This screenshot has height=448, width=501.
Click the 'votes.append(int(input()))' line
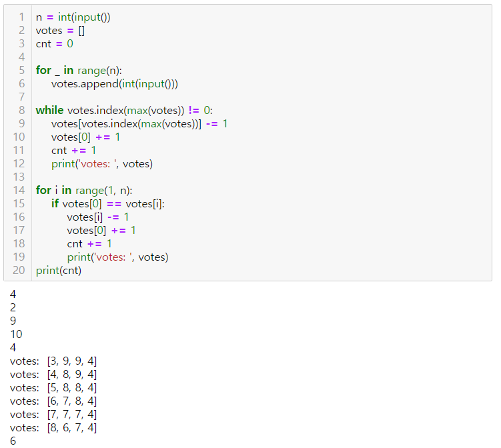click(x=114, y=83)
